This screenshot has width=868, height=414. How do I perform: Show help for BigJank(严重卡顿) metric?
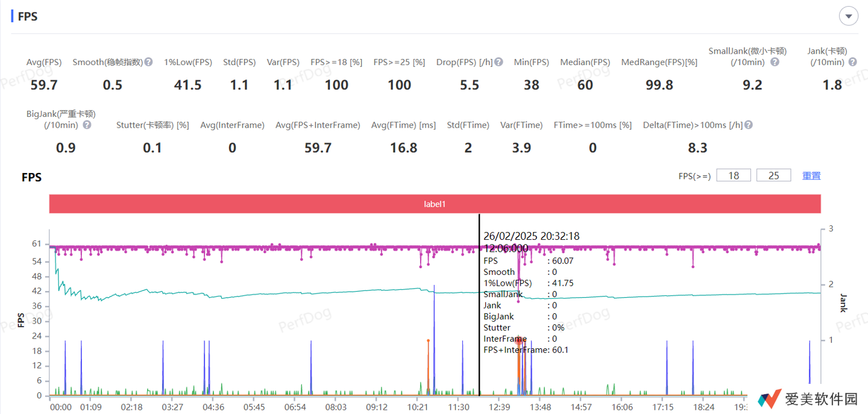click(87, 125)
